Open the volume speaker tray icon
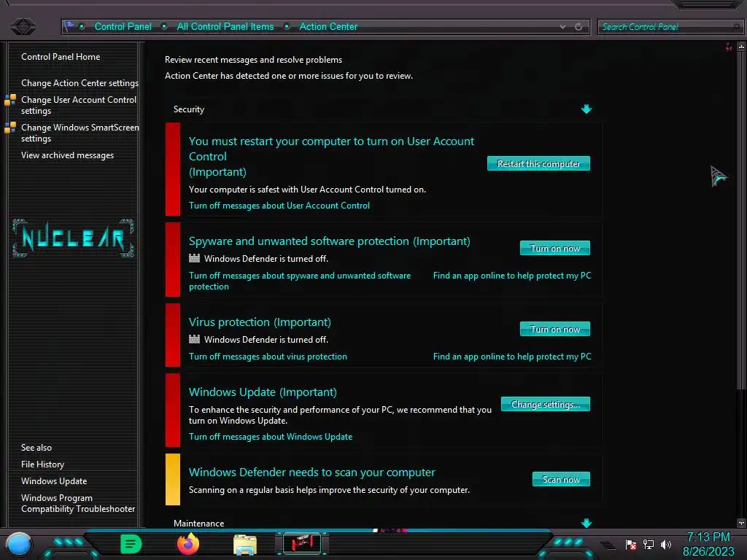747x560 pixels. pyautogui.click(x=665, y=544)
